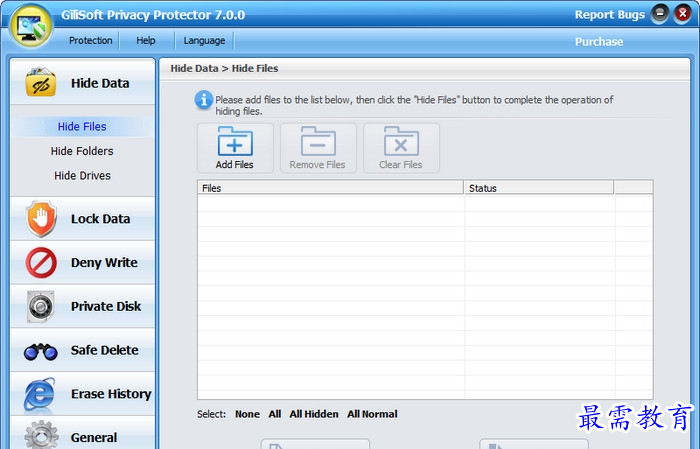Minimize the Privacy Protector window
Screen dimensions: 700x449
659,14
